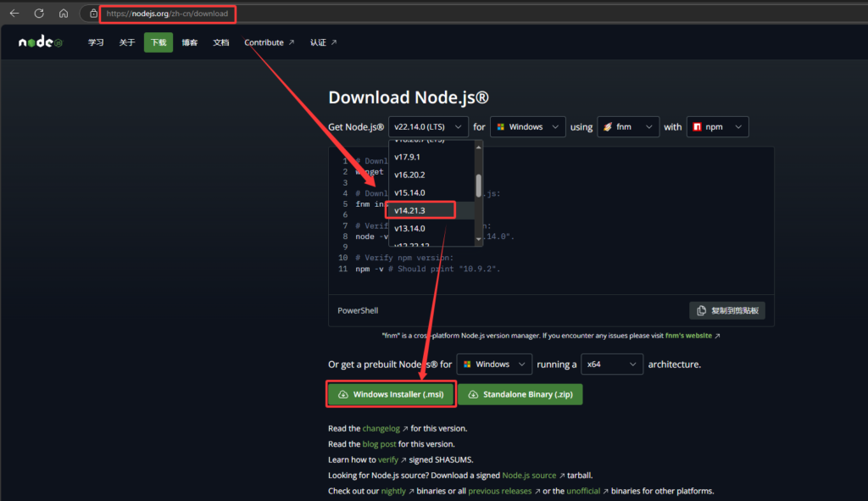Reload the page with refresh icon

[39, 14]
